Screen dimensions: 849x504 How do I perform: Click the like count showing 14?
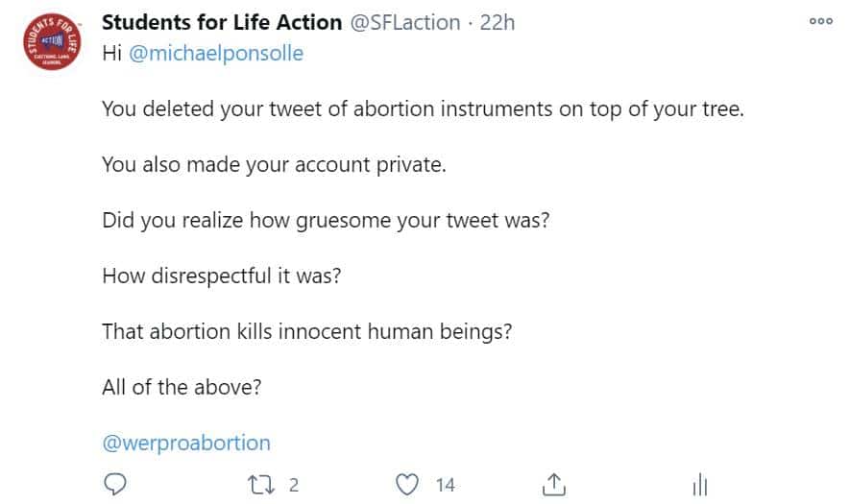pos(445,485)
